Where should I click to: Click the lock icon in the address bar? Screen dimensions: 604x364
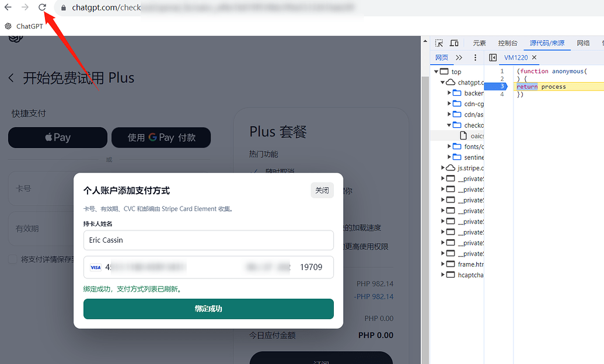click(x=64, y=8)
